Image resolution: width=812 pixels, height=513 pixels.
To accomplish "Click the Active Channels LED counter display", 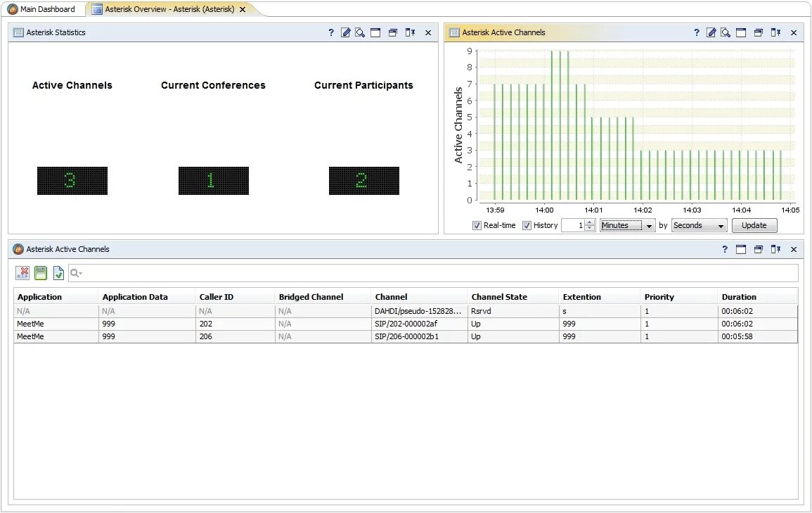I will click(72, 181).
